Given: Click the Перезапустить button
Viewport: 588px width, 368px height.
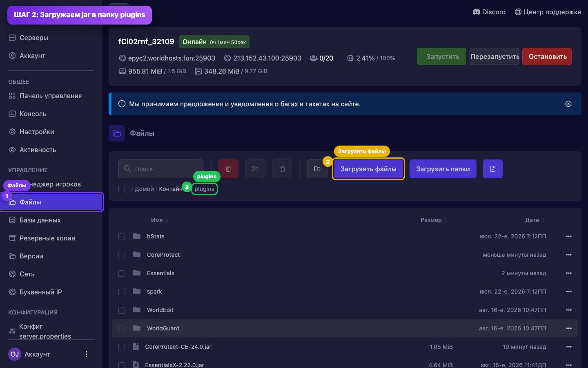Looking at the screenshot, I should click(x=494, y=56).
